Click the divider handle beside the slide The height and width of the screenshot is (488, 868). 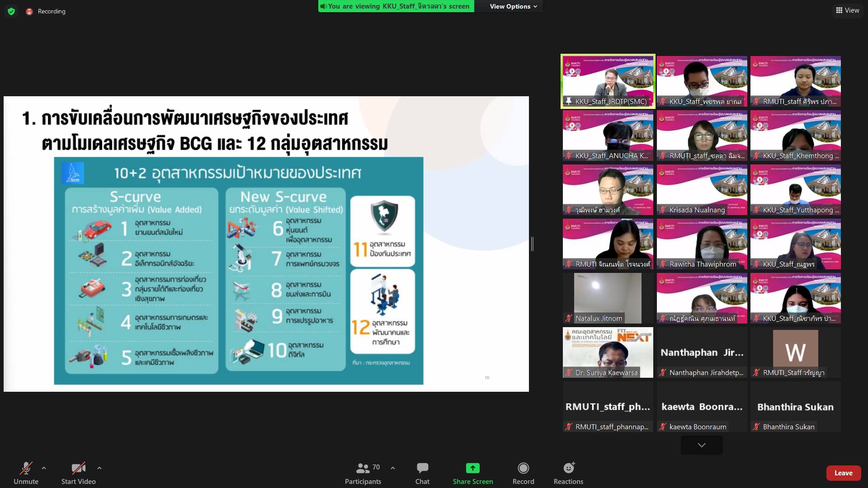[x=532, y=244]
